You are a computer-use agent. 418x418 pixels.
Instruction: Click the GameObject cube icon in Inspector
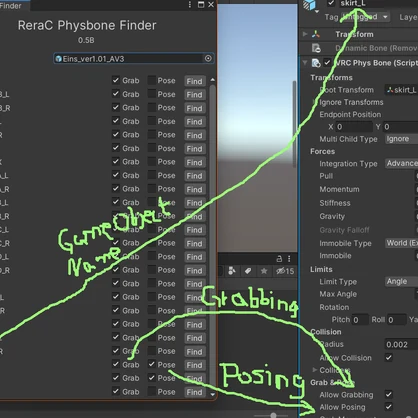point(309,4)
